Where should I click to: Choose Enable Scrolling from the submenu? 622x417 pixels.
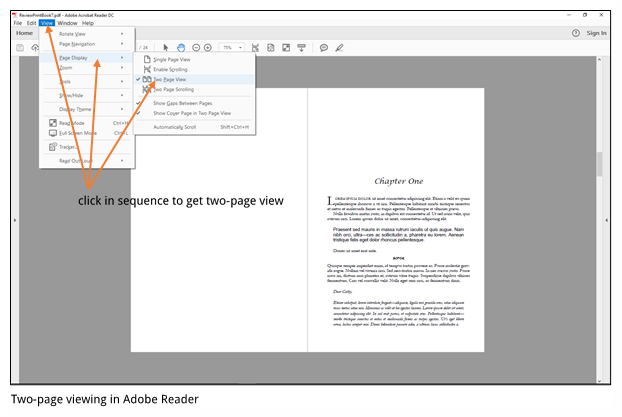tap(169, 69)
